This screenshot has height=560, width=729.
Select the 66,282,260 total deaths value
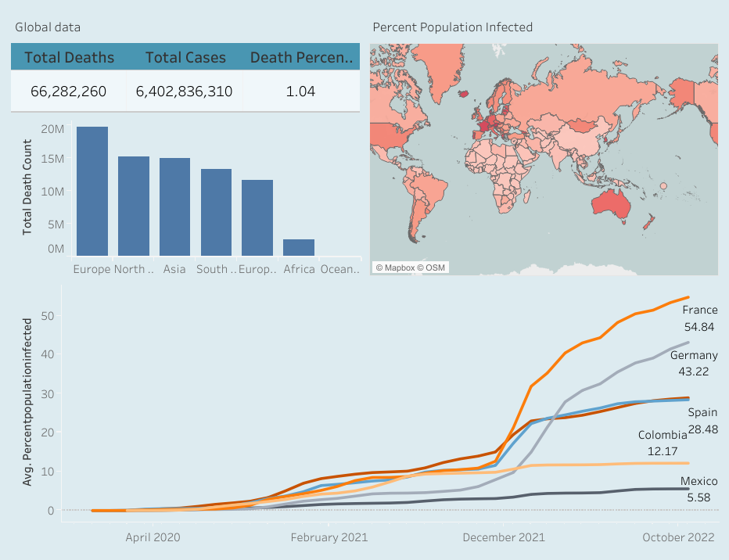point(69,92)
